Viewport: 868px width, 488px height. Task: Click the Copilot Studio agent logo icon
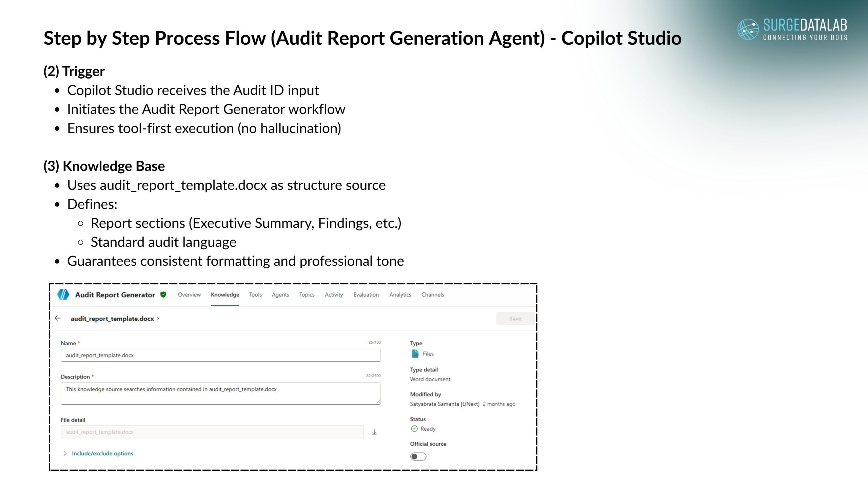point(63,294)
